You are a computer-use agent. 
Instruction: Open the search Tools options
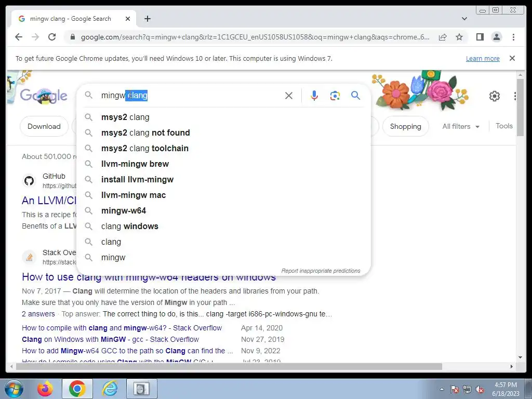coord(504,126)
